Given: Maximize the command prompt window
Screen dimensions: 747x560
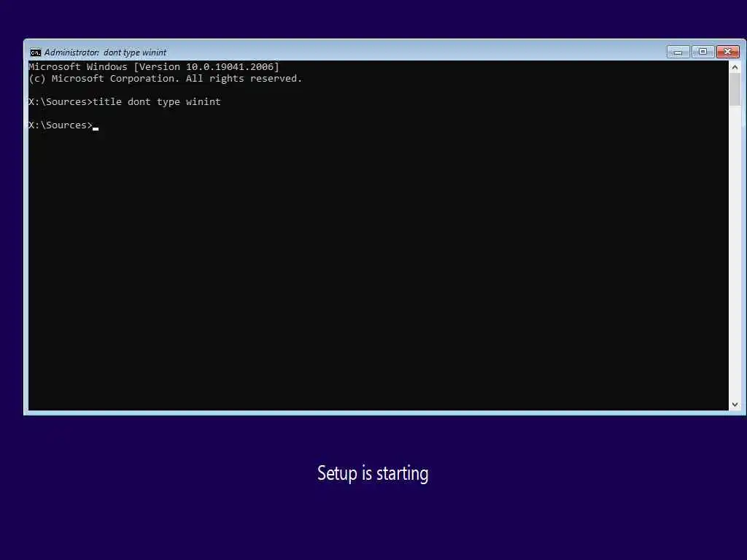Looking at the screenshot, I should pyautogui.click(x=703, y=52).
